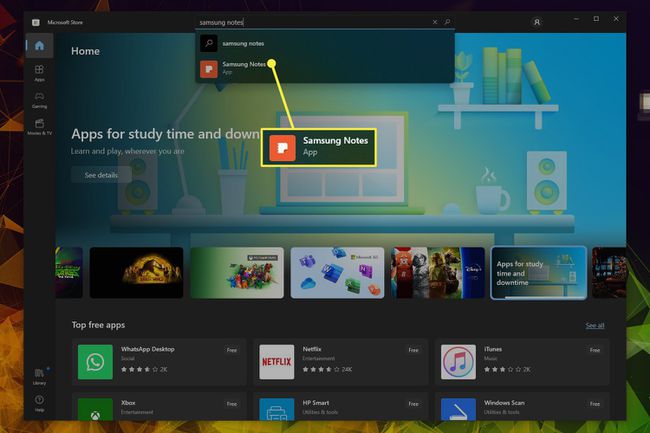Click the Microsoft Store logo in title bar
The image size is (650, 433).
click(36, 22)
